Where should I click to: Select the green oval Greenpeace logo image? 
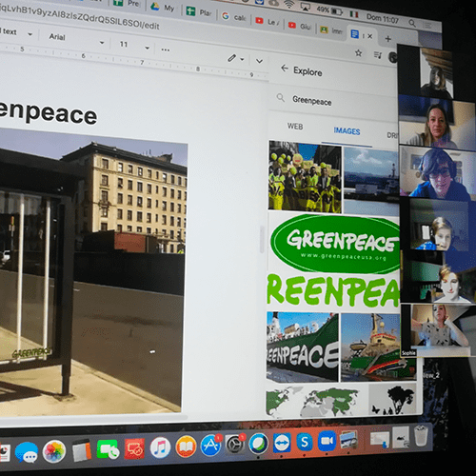tap(335, 244)
